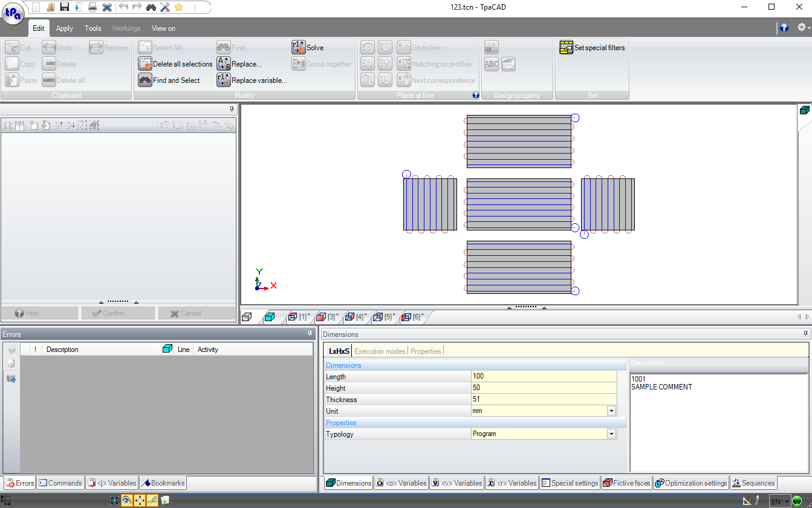The width and height of the screenshot is (812, 508).
Task: Toggle the eye visibility icon in the status bar
Action: point(126,500)
